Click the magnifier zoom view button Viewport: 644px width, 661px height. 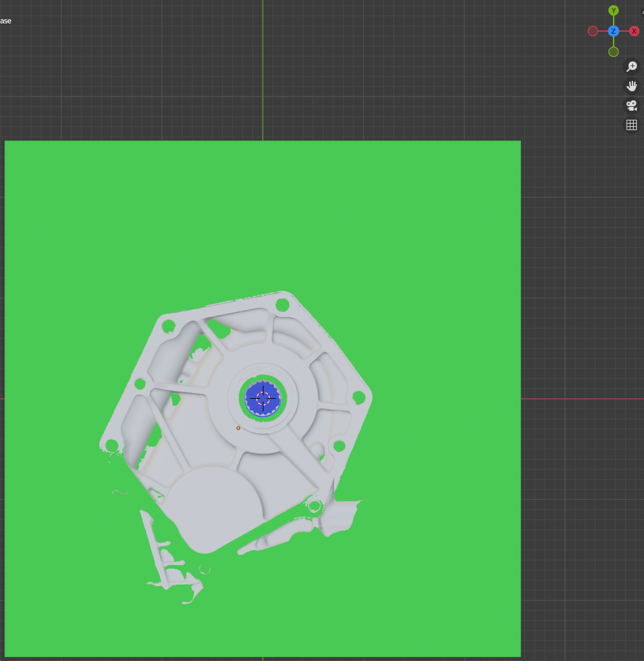tap(632, 67)
